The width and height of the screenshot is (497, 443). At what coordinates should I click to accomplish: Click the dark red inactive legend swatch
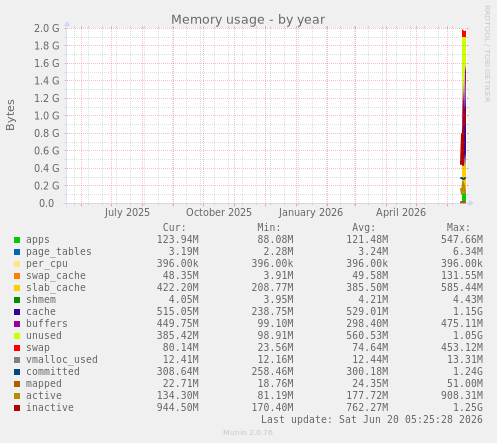17,408
